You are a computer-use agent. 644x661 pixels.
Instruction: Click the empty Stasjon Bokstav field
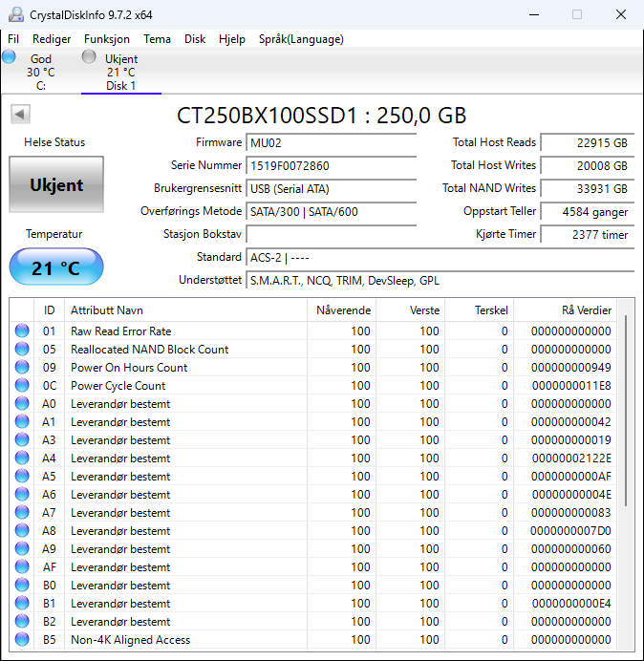pyautogui.click(x=331, y=234)
